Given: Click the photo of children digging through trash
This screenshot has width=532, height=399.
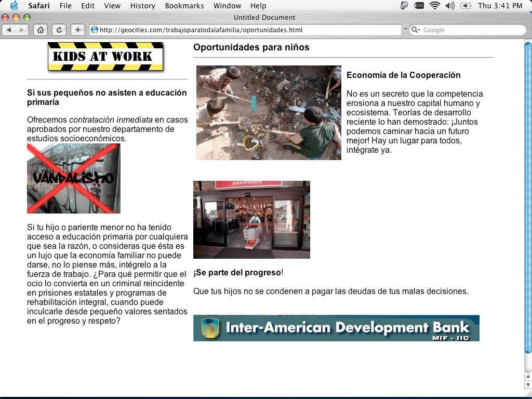Looking at the screenshot, I should 269,113.
